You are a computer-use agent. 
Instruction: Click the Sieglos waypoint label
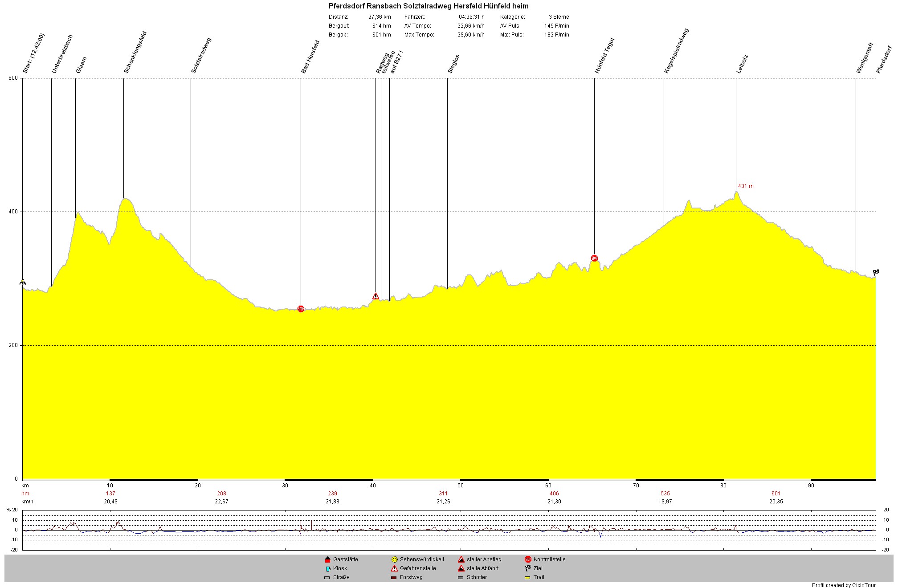click(453, 64)
